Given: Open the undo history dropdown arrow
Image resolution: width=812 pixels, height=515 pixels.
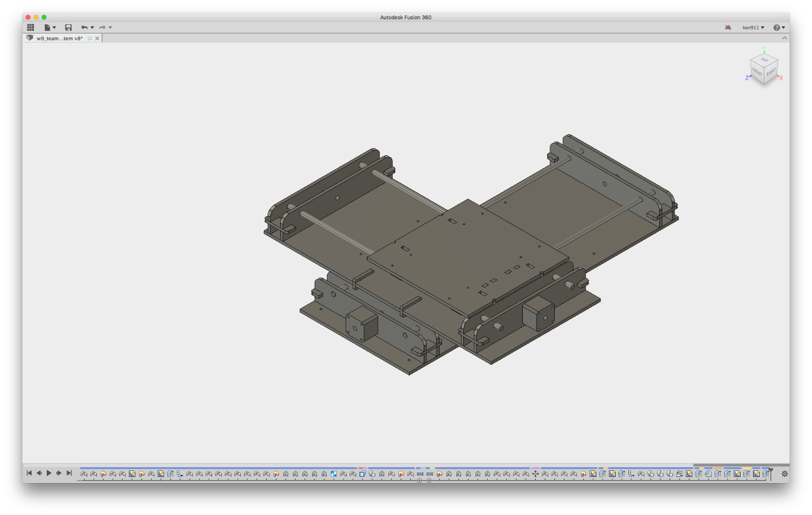Looking at the screenshot, I should (x=92, y=27).
